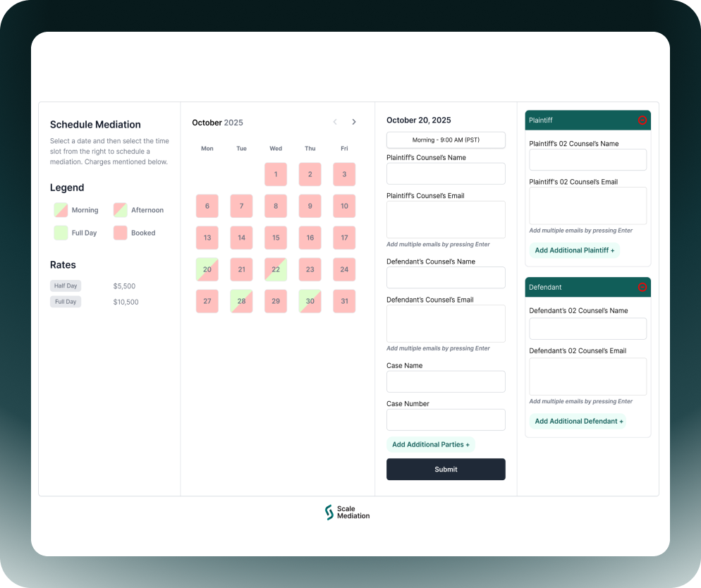Focus the Plaintiff's Counsel's Name field
Viewport: 701px width, 588px height.
point(446,174)
